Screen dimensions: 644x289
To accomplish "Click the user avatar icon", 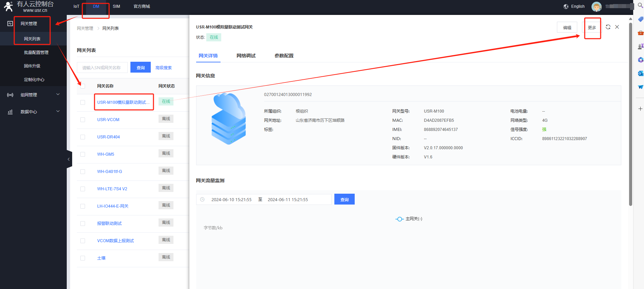I will [596, 6].
